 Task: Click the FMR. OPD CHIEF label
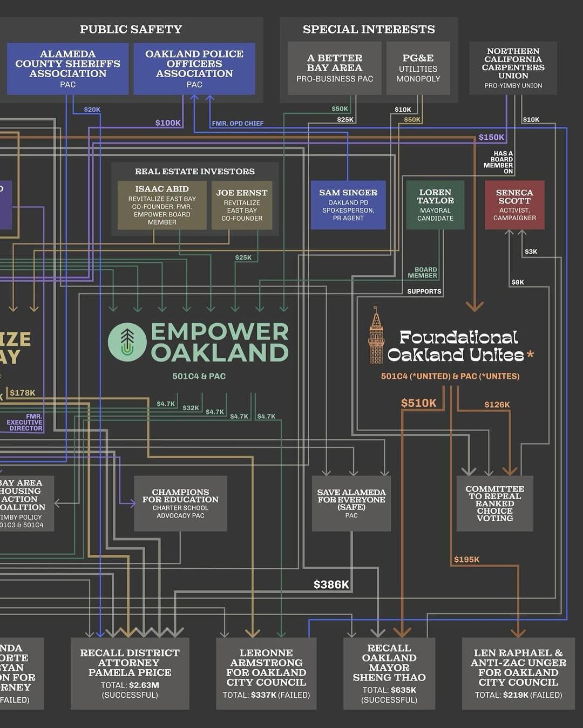coord(238,124)
